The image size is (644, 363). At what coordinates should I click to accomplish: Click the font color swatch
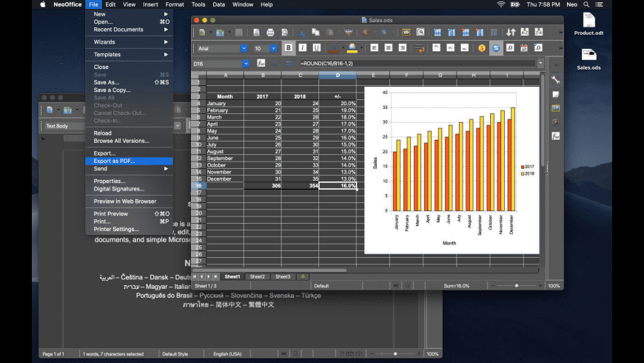pos(334,48)
